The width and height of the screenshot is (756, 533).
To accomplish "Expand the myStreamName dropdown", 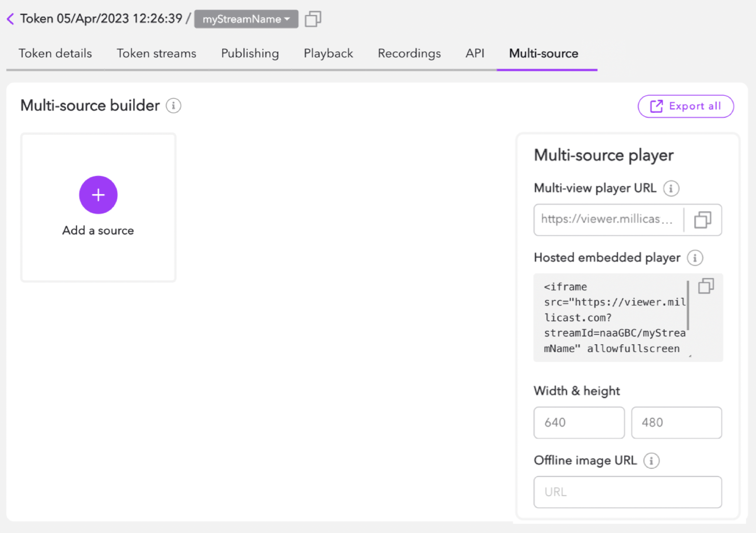I will (x=246, y=19).
